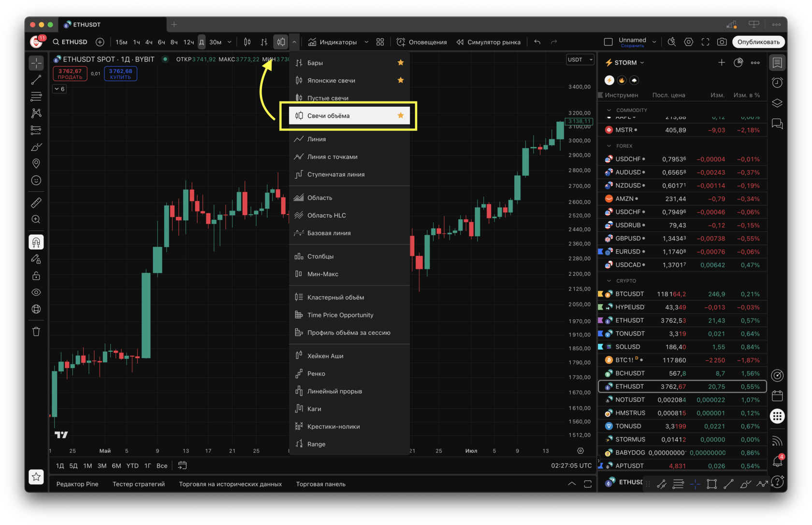This screenshot has height=525, width=812.
Task: Create alert via Оповещения
Action: [x=422, y=42]
